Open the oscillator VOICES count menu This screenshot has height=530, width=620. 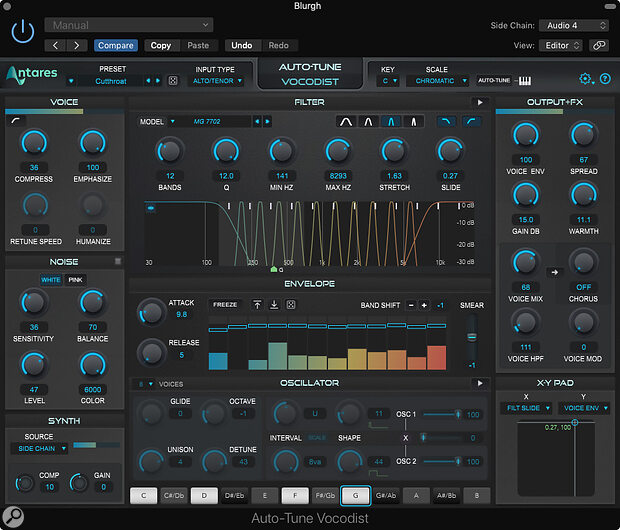coord(146,384)
